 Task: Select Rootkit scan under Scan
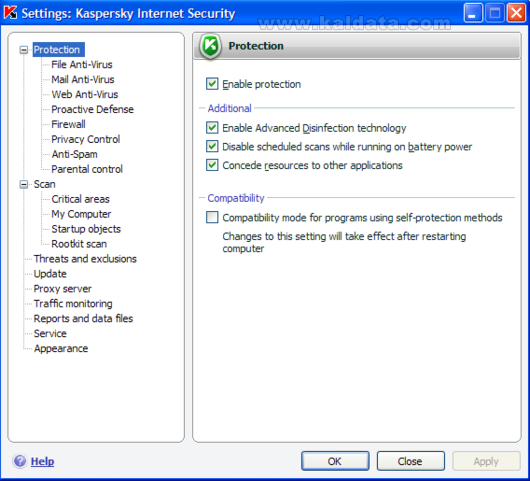pyautogui.click(x=79, y=244)
